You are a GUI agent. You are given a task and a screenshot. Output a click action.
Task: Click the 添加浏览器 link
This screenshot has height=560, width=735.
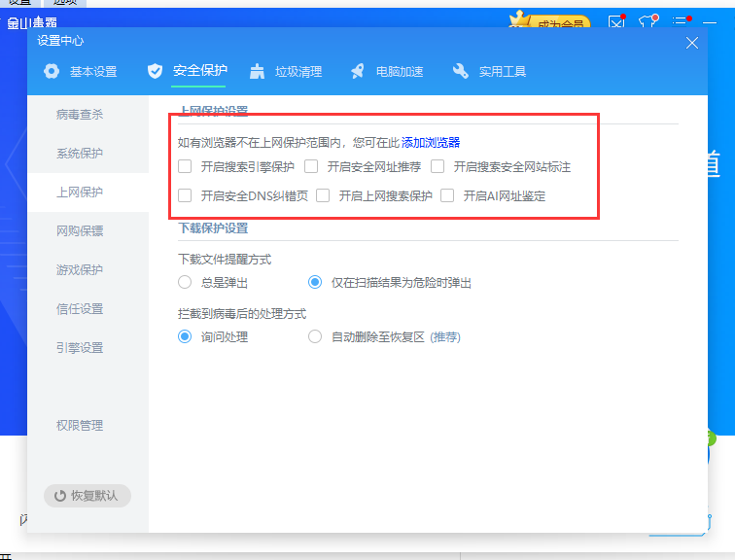[431, 143]
